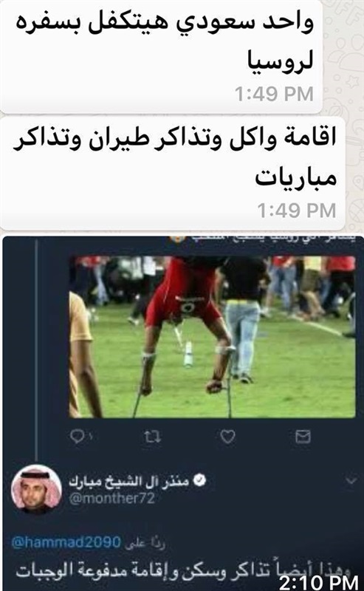Expand the chevron menu on monther72's tweet
Viewport: 364px width, 591px height.
(351, 480)
